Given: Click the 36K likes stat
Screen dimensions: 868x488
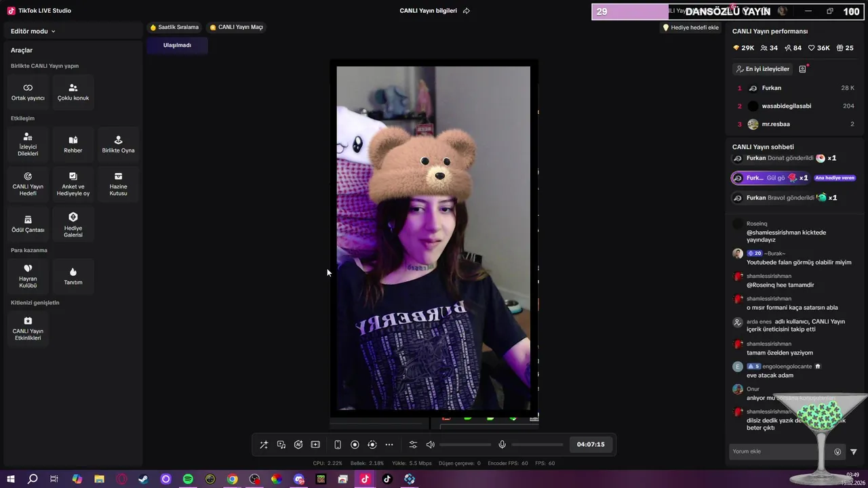Looking at the screenshot, I should (x=819, y=48).
